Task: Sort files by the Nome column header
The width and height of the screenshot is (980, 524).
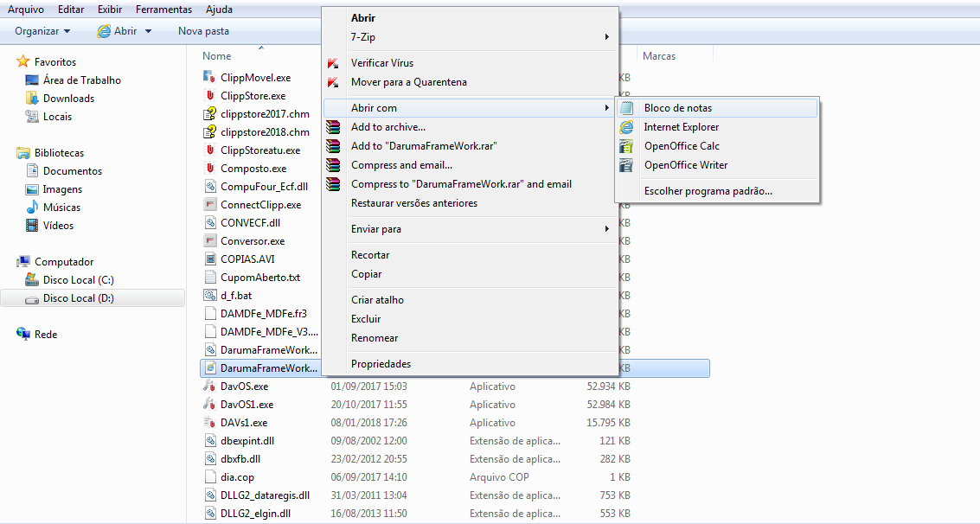Action: click(x=217, y=56)
